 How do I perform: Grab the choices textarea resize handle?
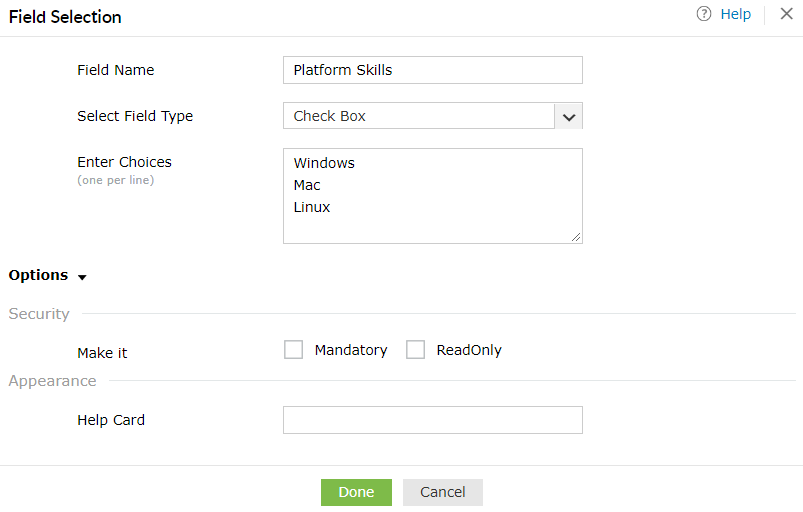coord(576,237)
